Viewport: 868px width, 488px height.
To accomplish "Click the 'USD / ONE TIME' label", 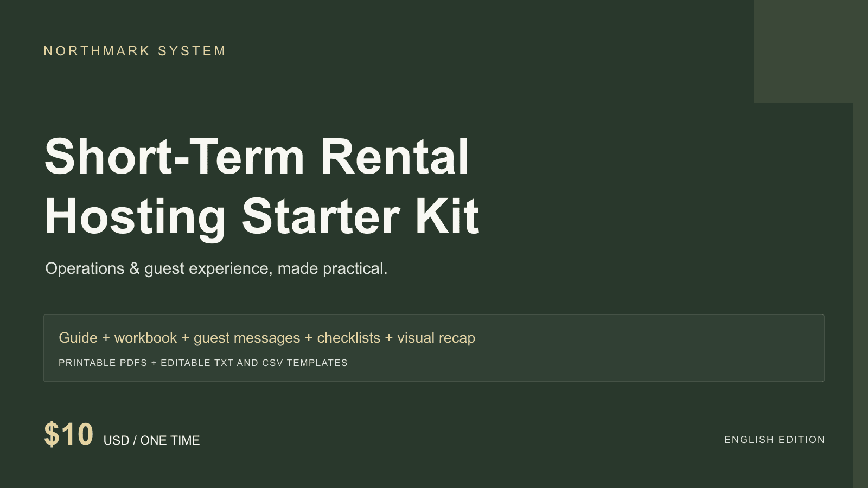I will [x=152, y=440].
